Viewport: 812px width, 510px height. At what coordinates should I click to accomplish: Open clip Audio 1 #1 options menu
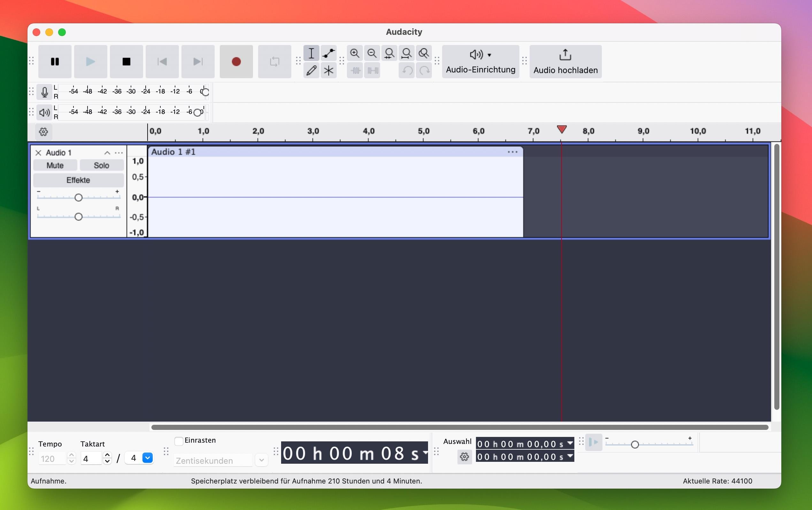click(x=513, y=152)
